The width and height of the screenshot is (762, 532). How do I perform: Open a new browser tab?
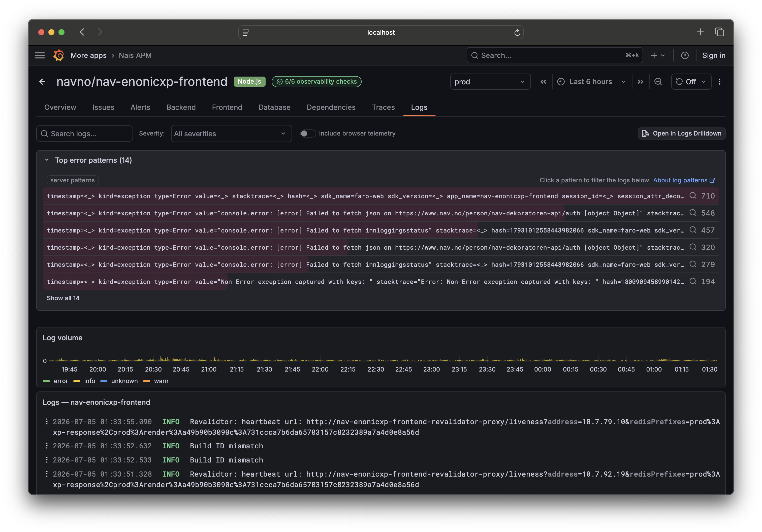(700, 32)
